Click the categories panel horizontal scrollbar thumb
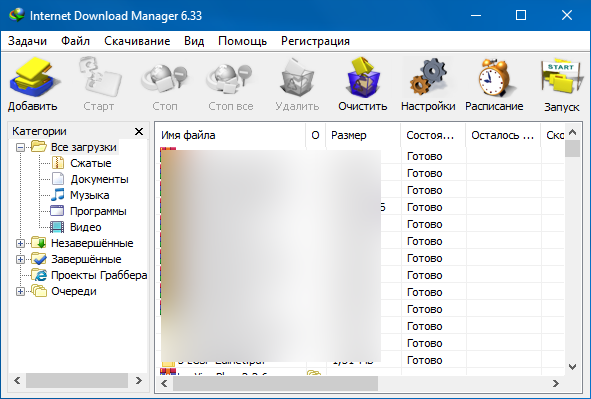This screenshot has width=591, height=399. [x=77, y=381]
